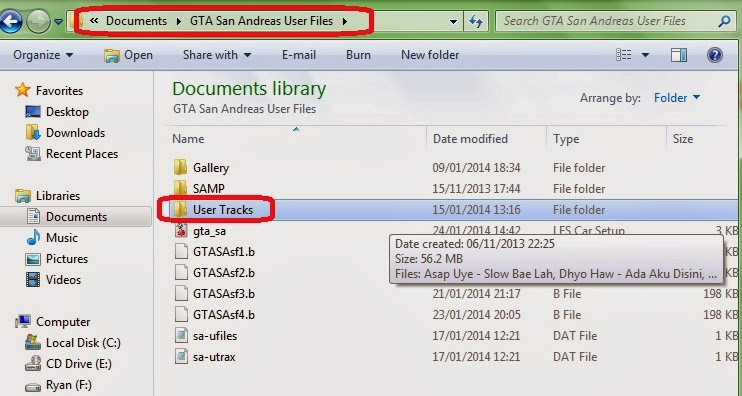
Task: Select the gta_sa file
Action: click(209, 231)
